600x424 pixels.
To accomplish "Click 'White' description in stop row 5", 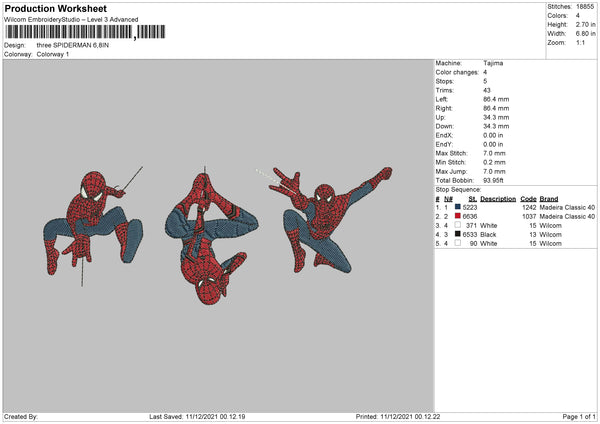I will click(489, 243).
